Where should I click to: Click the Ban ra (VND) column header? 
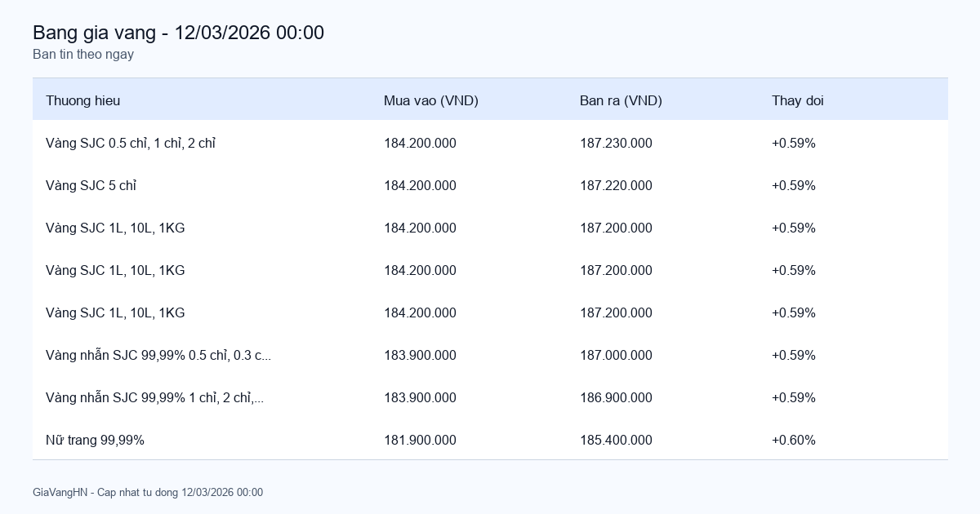[621, 100]
